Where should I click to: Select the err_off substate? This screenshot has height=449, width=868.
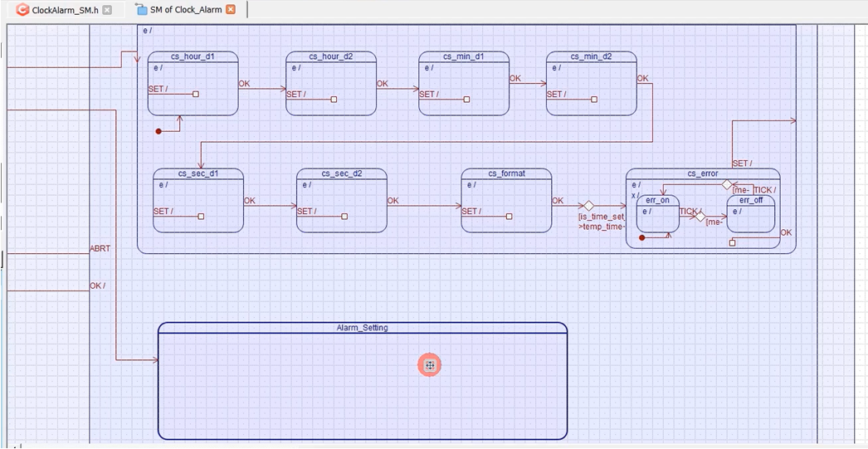point(751,213)
